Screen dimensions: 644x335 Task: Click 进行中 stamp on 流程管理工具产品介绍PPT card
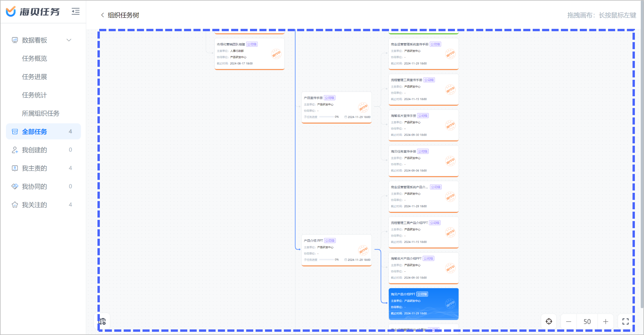(450, 232)
